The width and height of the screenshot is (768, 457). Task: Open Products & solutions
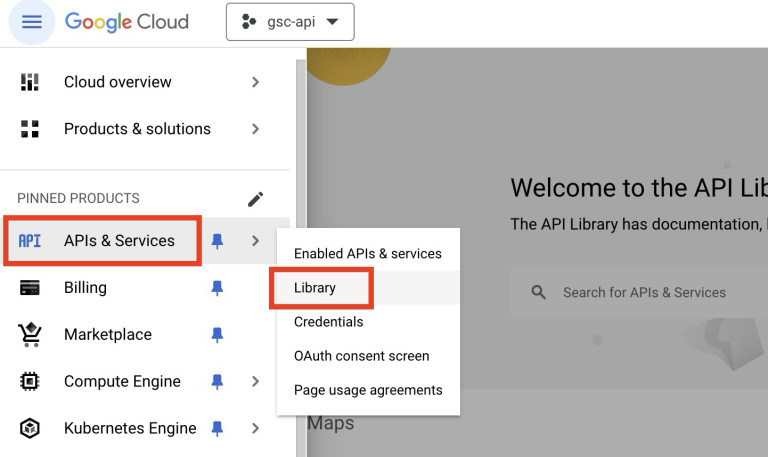click(137, 129)
